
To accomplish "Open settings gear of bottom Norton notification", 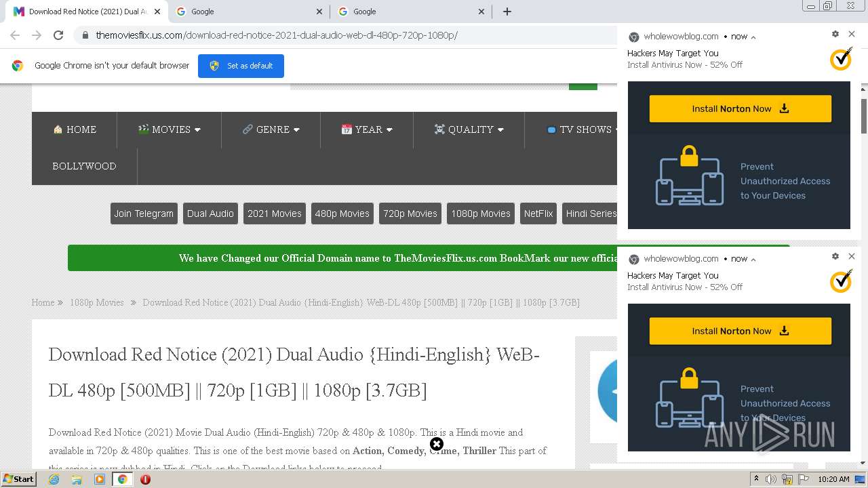I will tap(835, 256).
